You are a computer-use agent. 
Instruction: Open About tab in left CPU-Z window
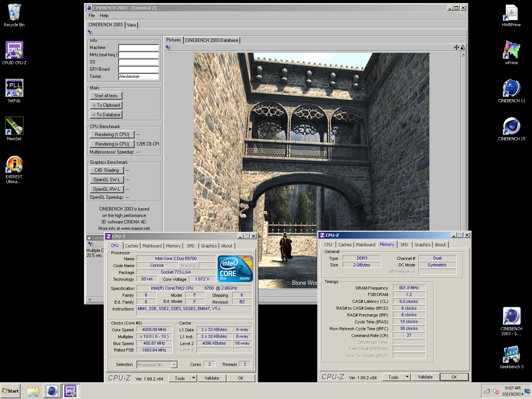pos(227,246)
